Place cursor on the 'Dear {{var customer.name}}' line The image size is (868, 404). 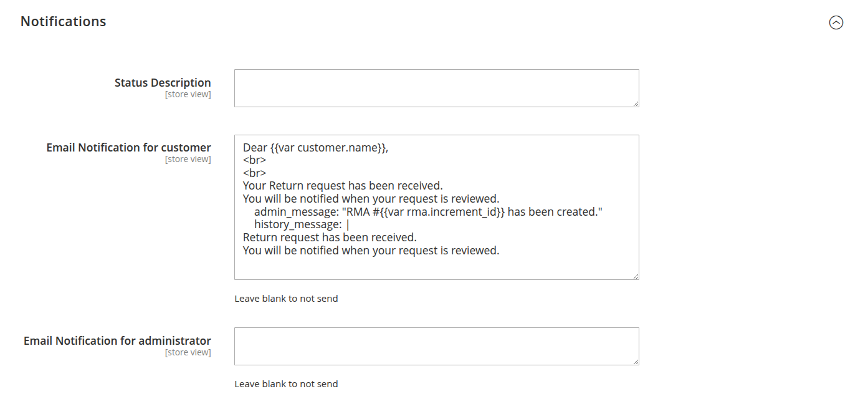[x=315, y=148]
